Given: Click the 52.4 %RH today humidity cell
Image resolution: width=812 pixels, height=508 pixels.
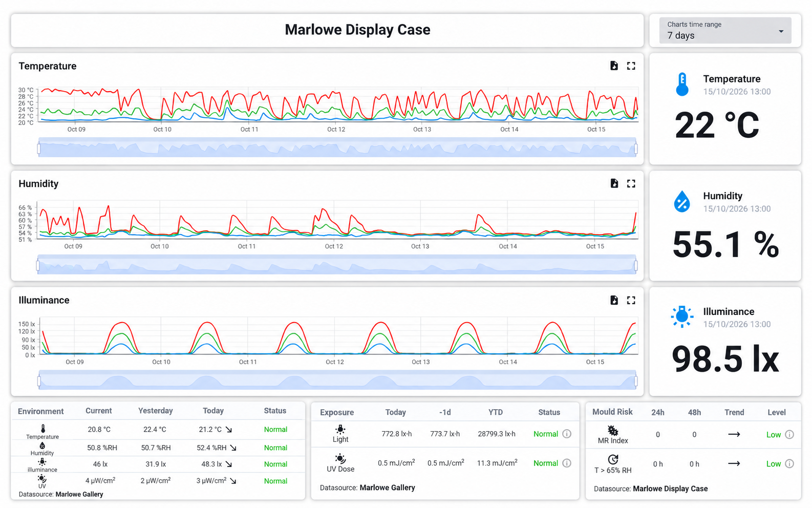Looking at the screenshot, I should 211,448.
